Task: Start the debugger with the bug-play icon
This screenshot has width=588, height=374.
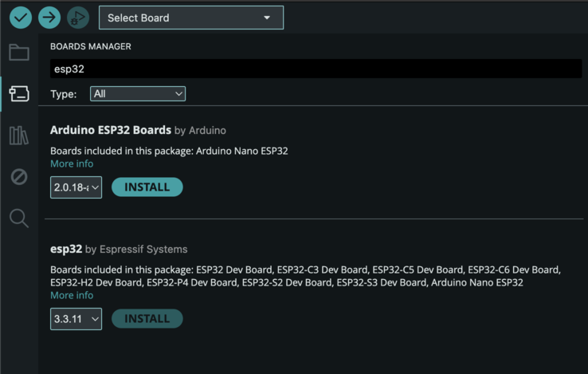Action: (x=78, y=18)
